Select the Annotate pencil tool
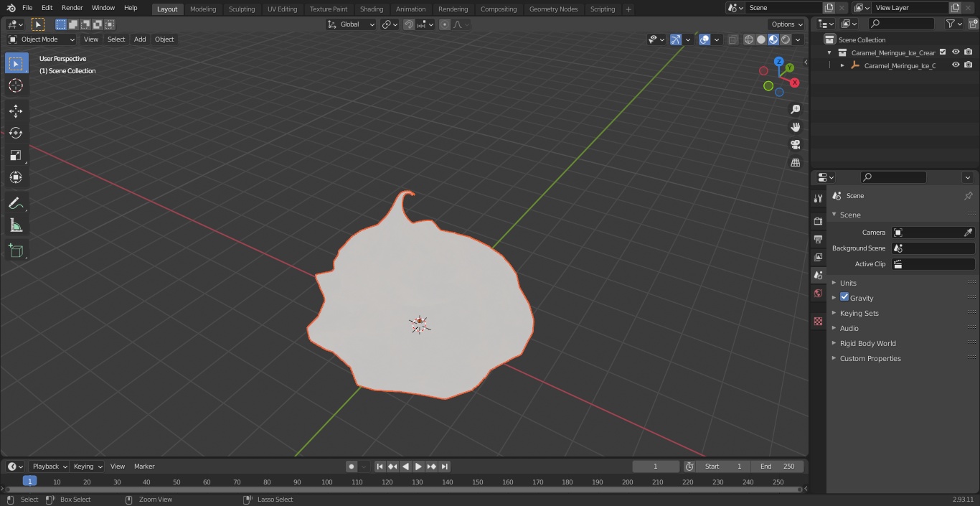 click(x=16, y=204)
